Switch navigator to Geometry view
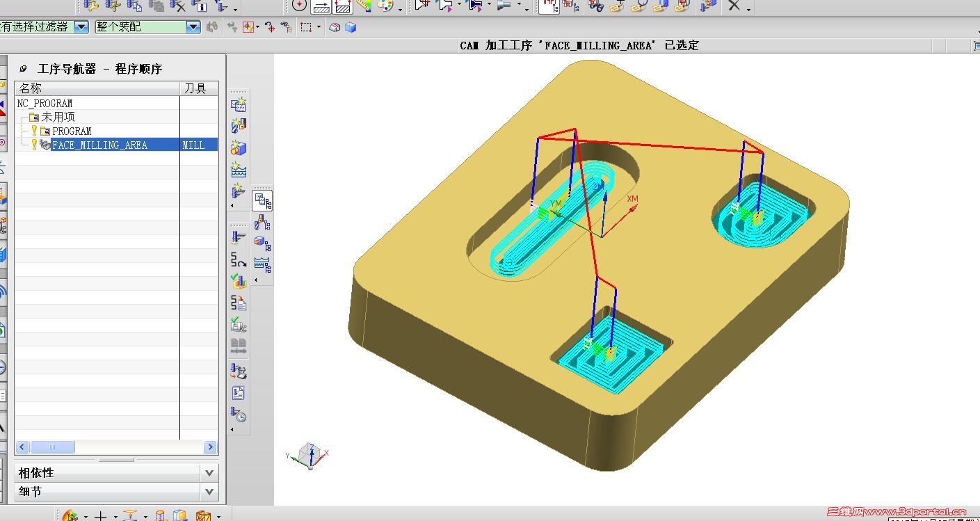980x521 pixels. [262, 243]
